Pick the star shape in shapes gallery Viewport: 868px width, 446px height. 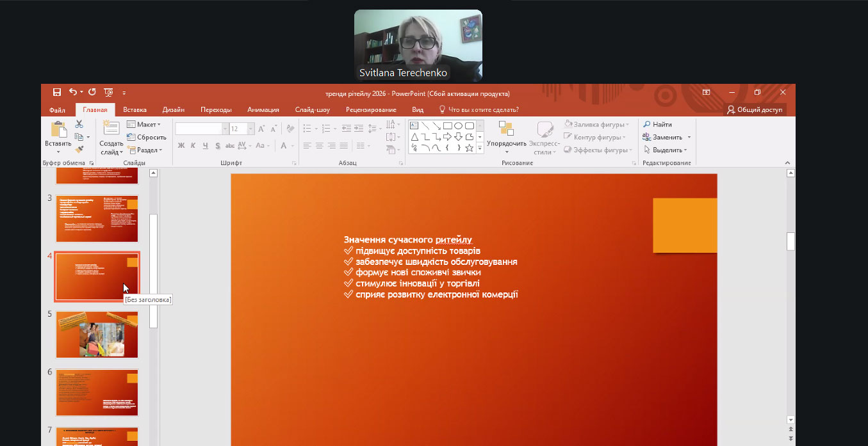(x=469, y=148)
